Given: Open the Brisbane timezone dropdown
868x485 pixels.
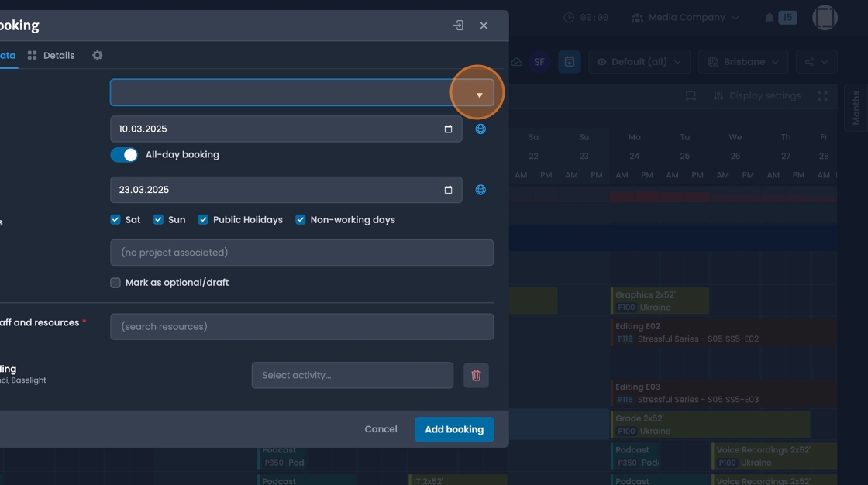Looking at the screenshot, I should pos(742,61).
